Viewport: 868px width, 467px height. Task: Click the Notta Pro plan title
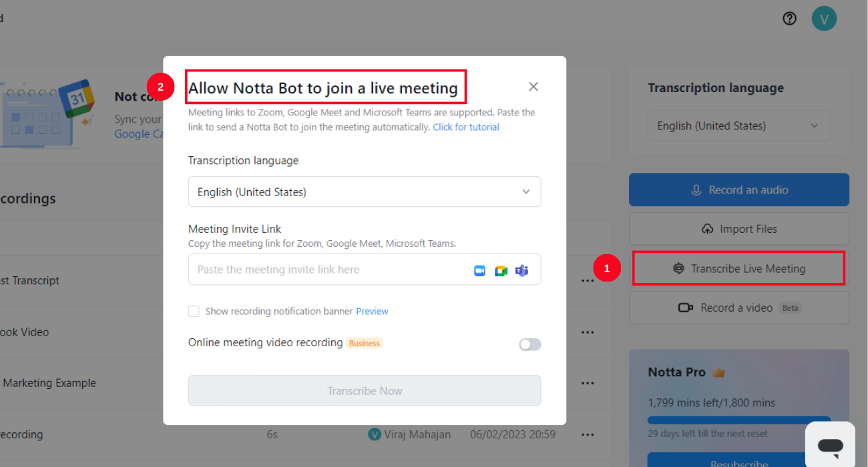pos(676,372)
